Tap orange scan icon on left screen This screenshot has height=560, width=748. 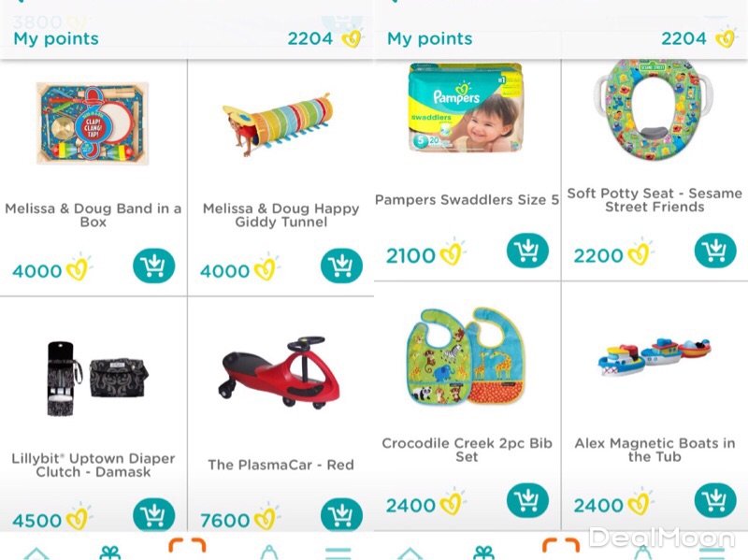pos(187,548)
